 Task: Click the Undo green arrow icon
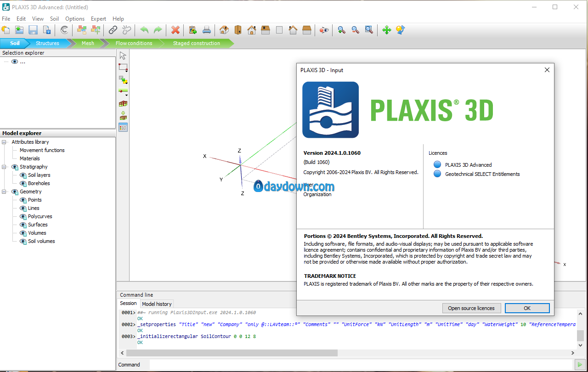pyautogui.click(x=144, y=30)
